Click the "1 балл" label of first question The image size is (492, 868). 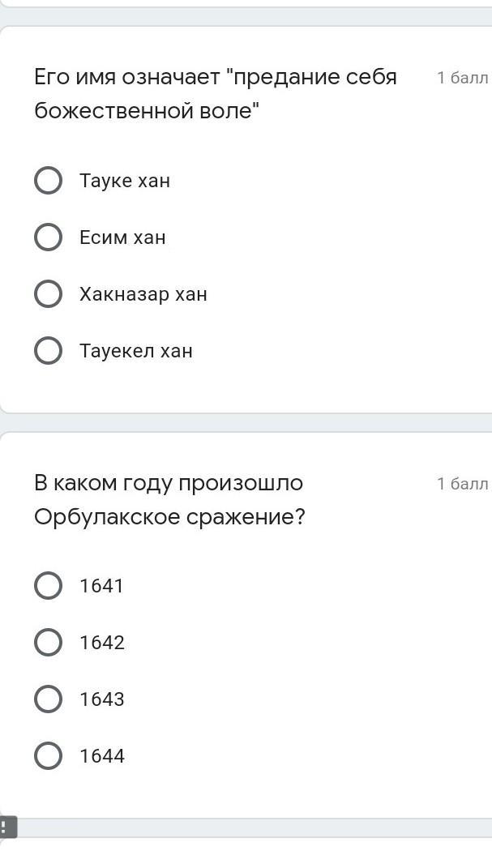[462, 78]
